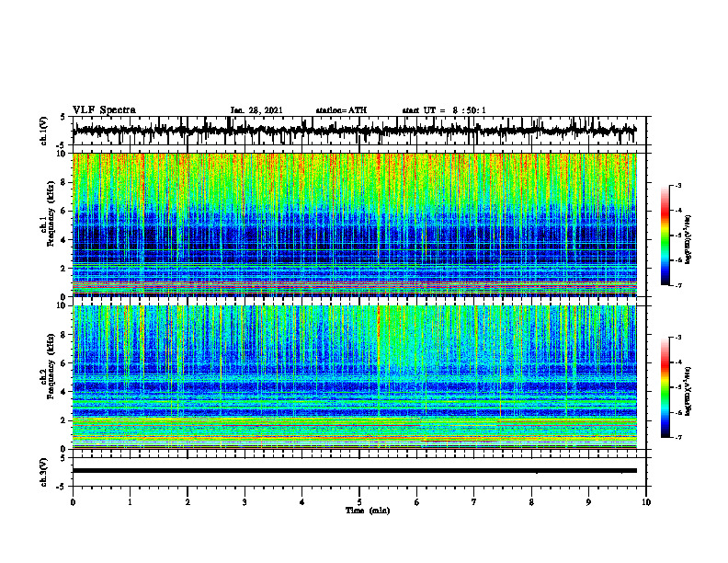
Task: Click the 'Time (min)' axis label
Action: tap(368, 511)
